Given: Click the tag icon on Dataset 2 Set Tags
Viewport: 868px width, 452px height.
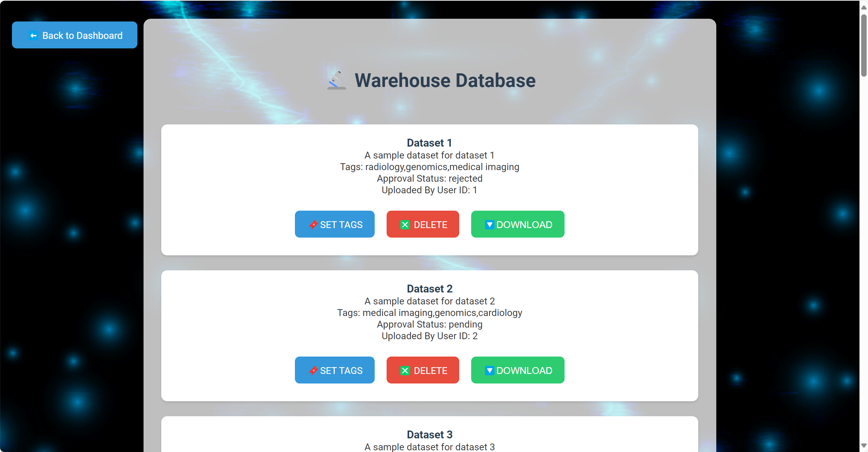Looking at the screenshot, I should click(x=313, y=371).
